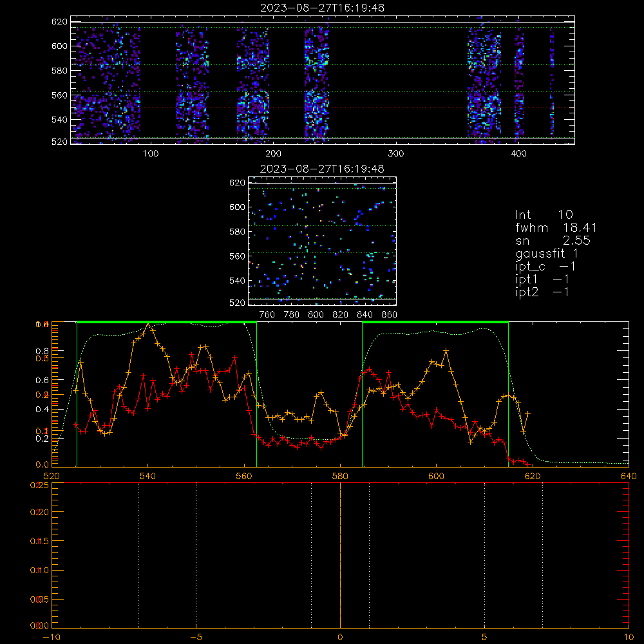
Task: Click the 'ipt_c -1' label
Action: (x=545, y=267)
